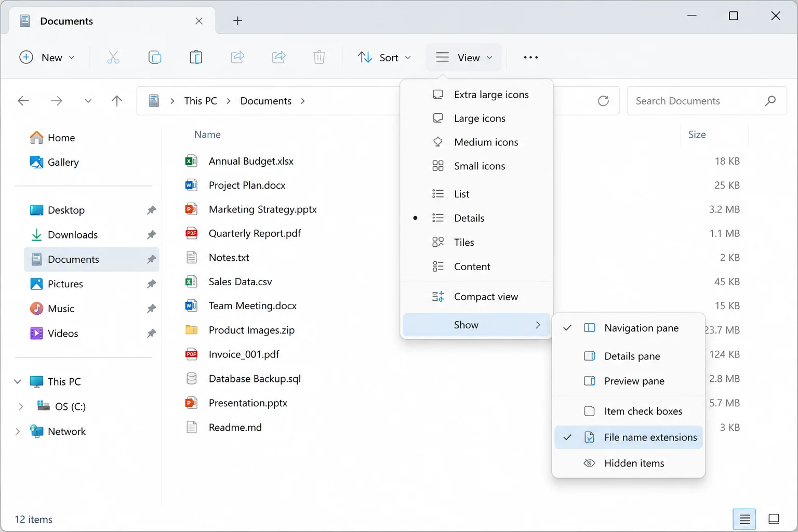
Task: Choose Content view
Action: point(476,267)
